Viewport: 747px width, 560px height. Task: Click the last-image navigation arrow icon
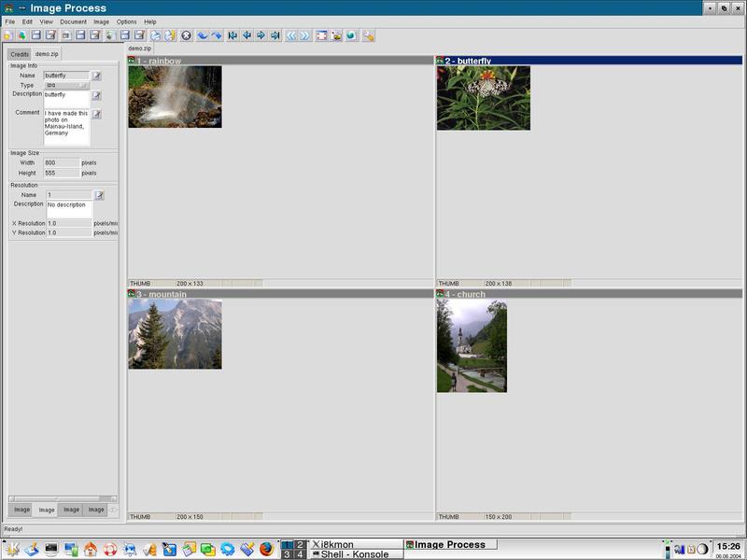coord(275,35)
